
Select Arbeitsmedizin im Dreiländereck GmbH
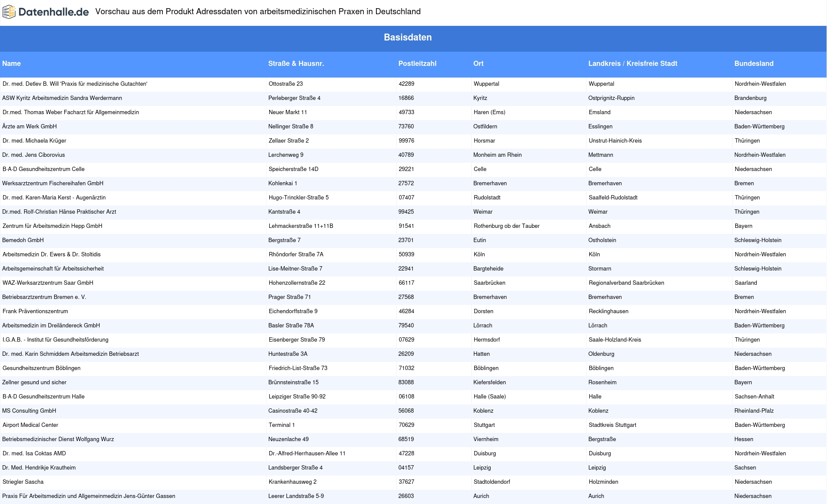[51, 326]
